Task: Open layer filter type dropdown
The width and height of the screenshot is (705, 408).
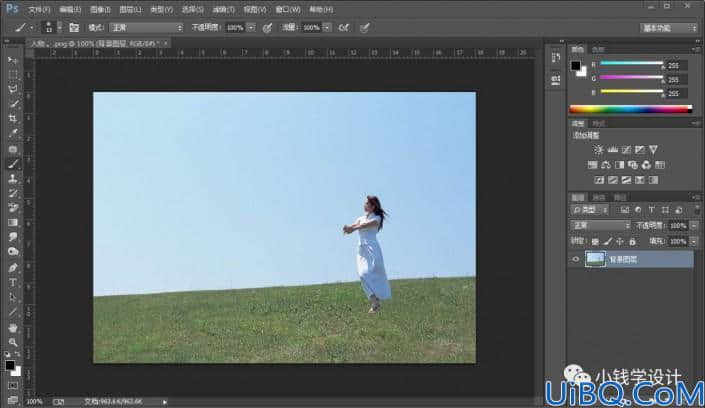Action: point(590,210)
